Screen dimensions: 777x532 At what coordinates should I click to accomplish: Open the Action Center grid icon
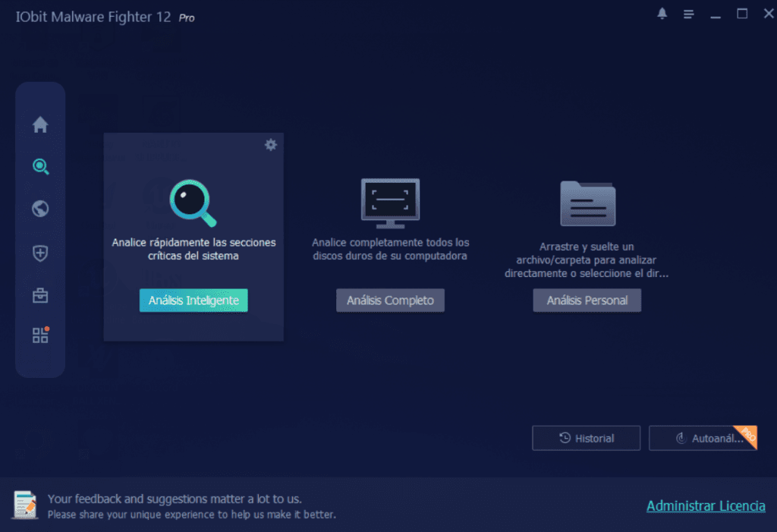click(41, 335)
